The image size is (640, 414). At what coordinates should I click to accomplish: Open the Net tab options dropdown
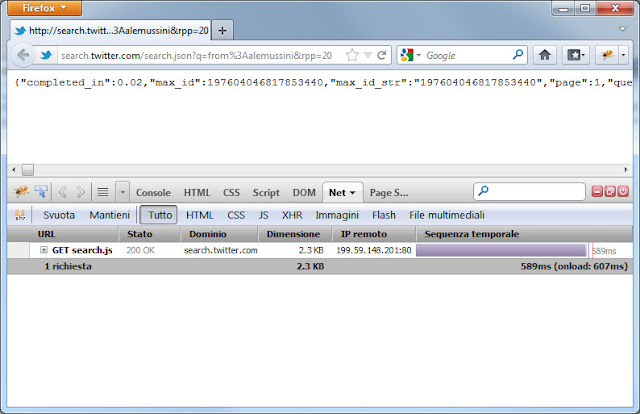coord(353,193)
